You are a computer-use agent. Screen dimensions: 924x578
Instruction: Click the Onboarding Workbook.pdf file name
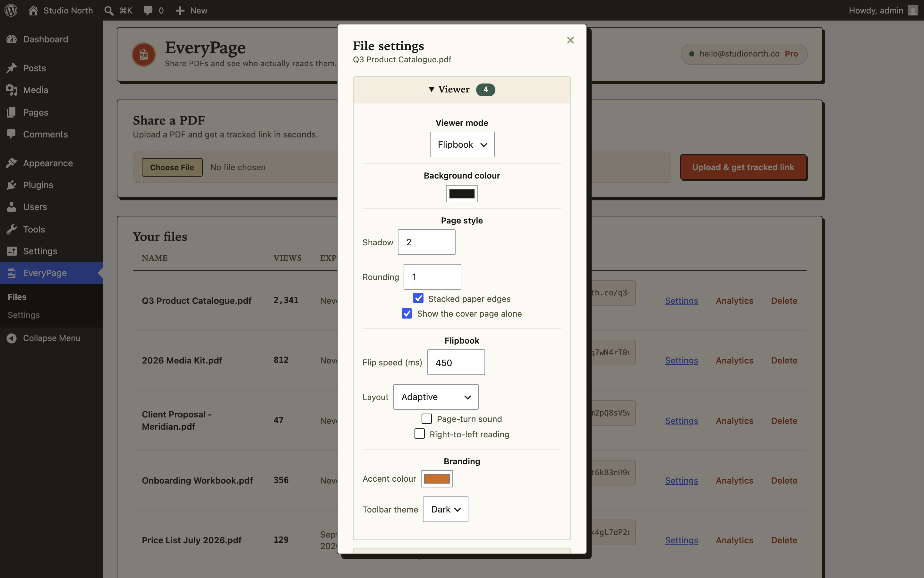click(x=197, y=480)
